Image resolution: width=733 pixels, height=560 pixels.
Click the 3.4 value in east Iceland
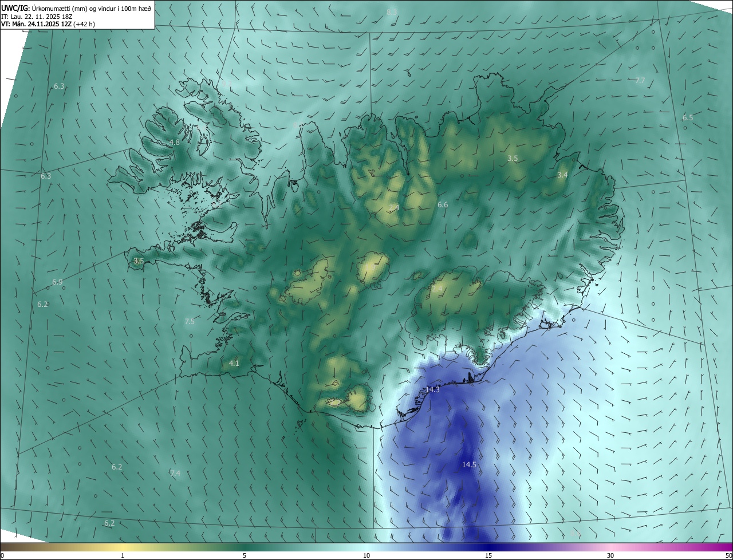[562, 175]
